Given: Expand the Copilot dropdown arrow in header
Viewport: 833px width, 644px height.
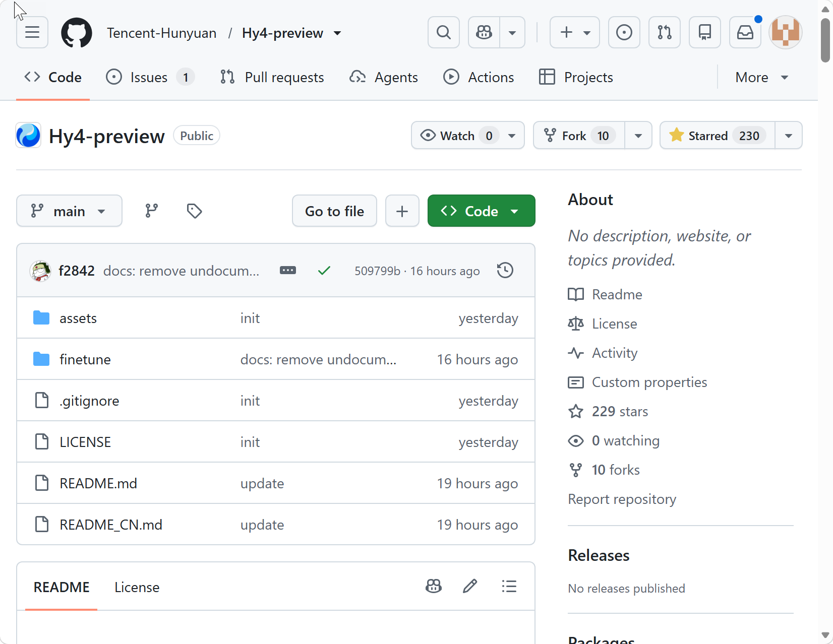Looking at the screenshot, I should [x=512, y=33].
